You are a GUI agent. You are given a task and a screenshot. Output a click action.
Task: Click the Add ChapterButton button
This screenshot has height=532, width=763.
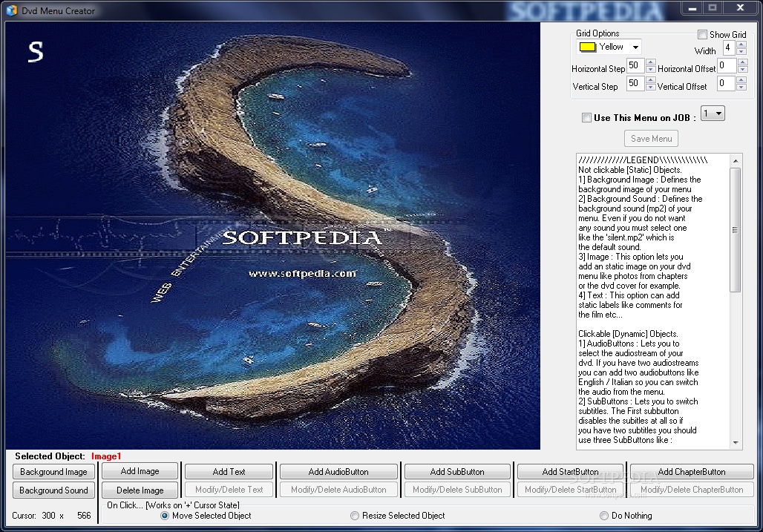pyautogui.click(x=692, y=472)
